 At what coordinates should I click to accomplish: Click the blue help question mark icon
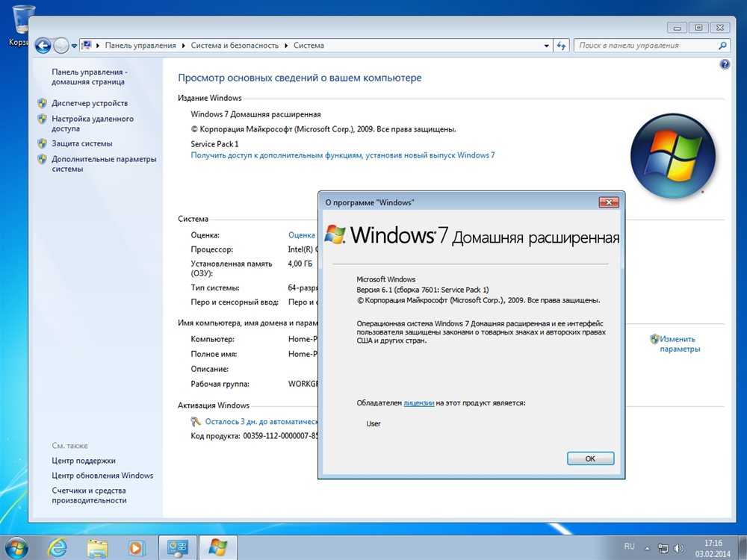click(724, 65)
